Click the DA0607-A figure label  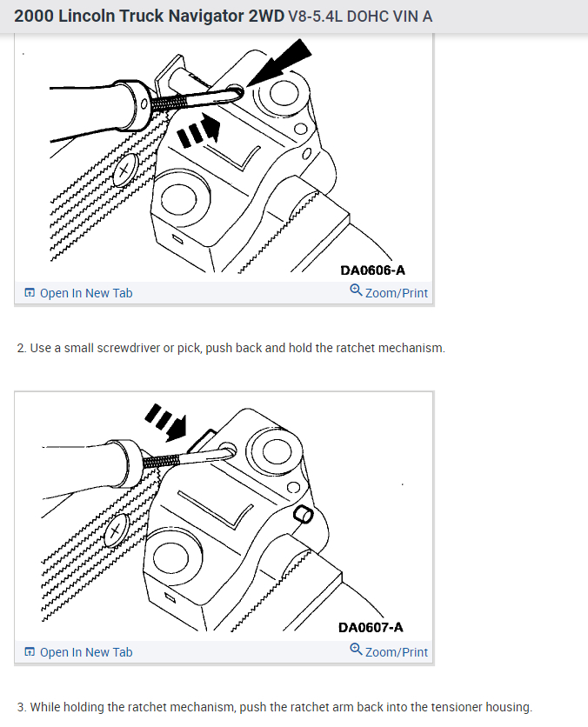pos(371,627)
